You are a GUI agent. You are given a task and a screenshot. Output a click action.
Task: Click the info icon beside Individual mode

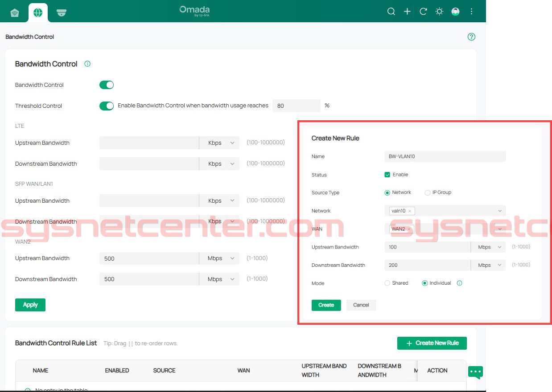point(460,283)
